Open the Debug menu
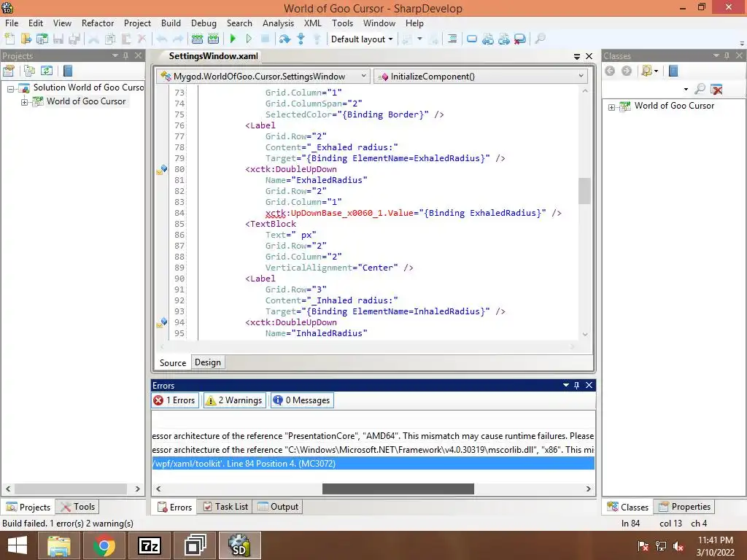747x560 pixels. pos(204,23)
